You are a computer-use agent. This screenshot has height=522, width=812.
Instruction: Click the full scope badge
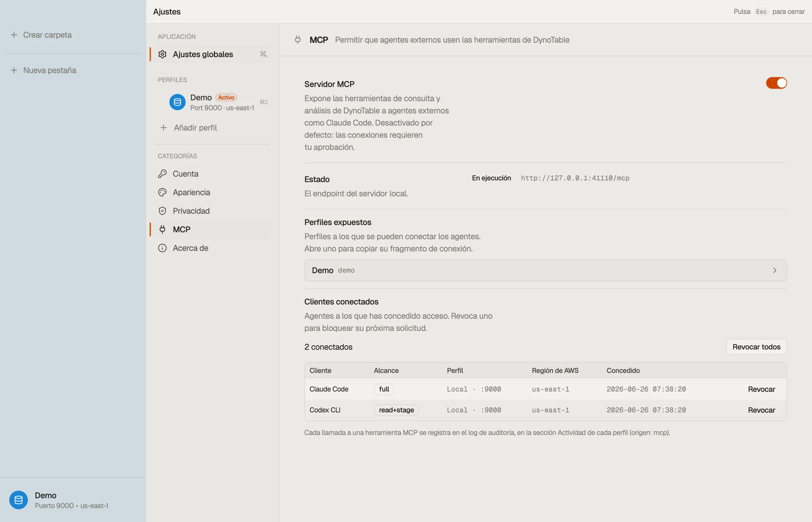[384, 389]
